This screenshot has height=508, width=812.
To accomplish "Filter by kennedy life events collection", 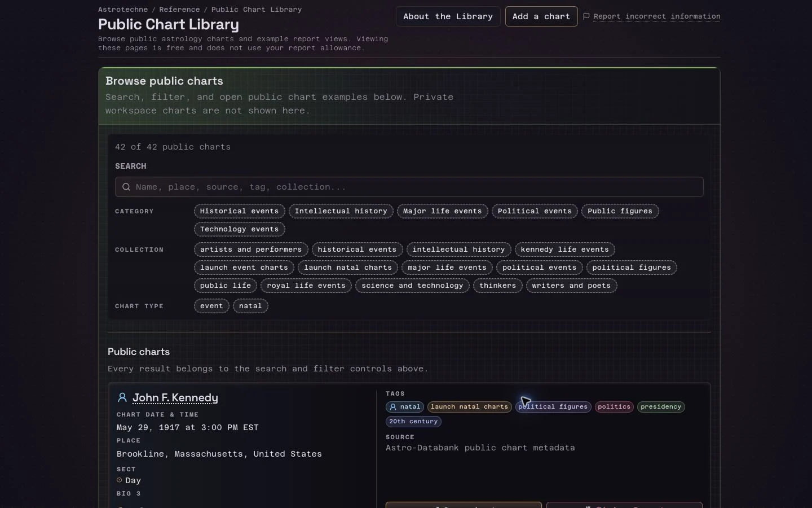I will [x=565, y=249].
